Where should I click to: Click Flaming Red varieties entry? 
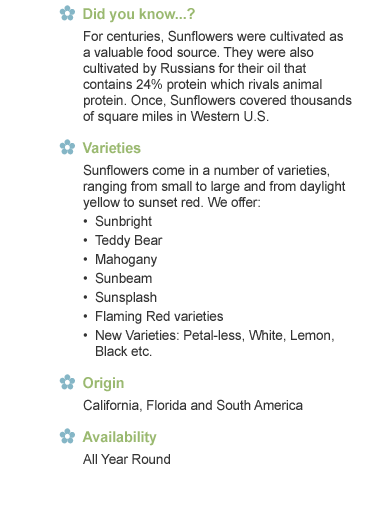[x=159, y=317]
